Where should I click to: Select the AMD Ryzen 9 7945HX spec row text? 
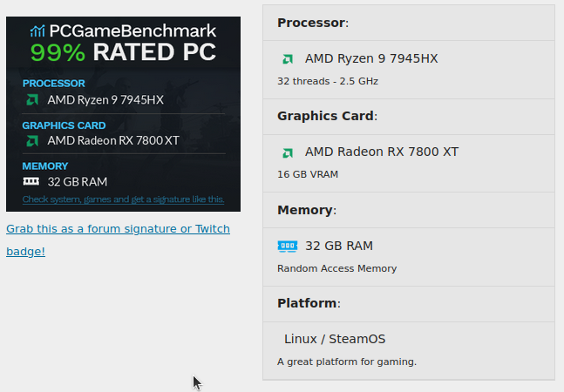point(370,58)
